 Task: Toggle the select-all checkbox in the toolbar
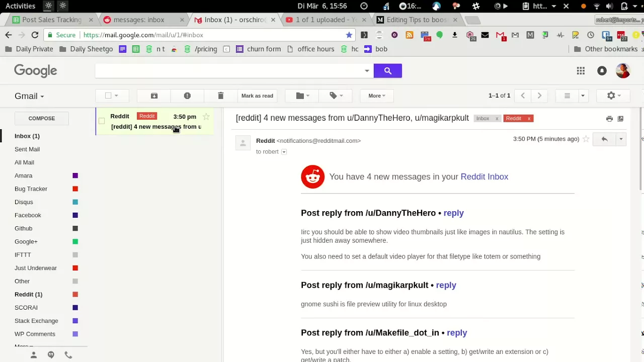(x=108, y=96)
